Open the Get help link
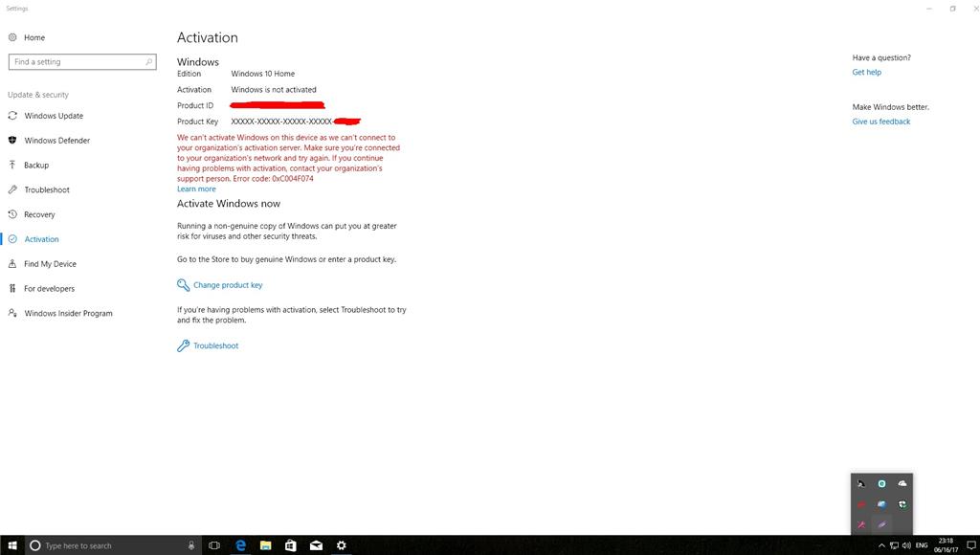 coord(866,72)
